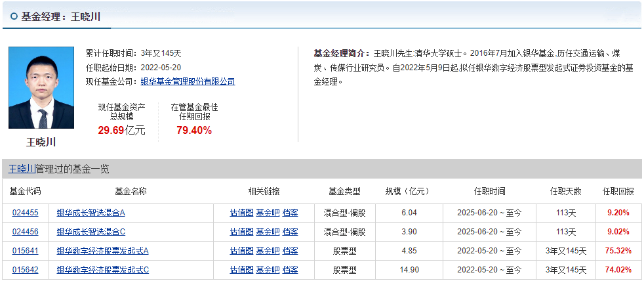Screen dimensions: 644x281
Task: Open 估值图 for 银华数字经济股票发起式A
Action: click(241, 251)
